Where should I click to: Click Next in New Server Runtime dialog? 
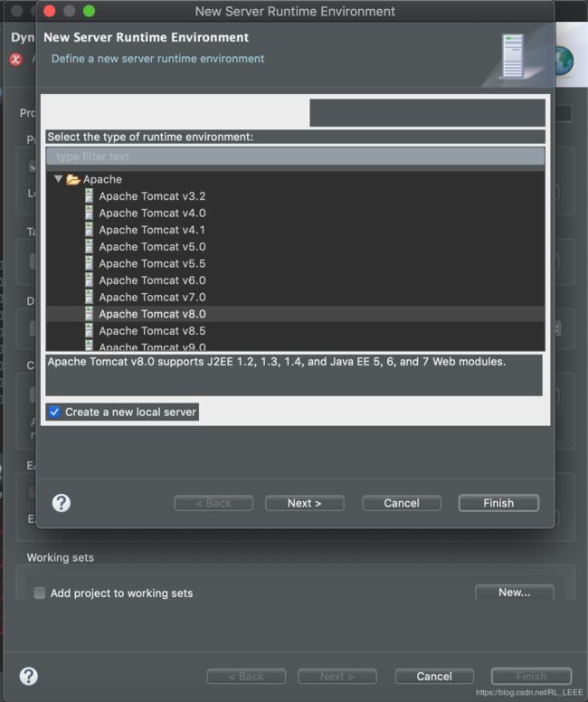coord(305,503)
